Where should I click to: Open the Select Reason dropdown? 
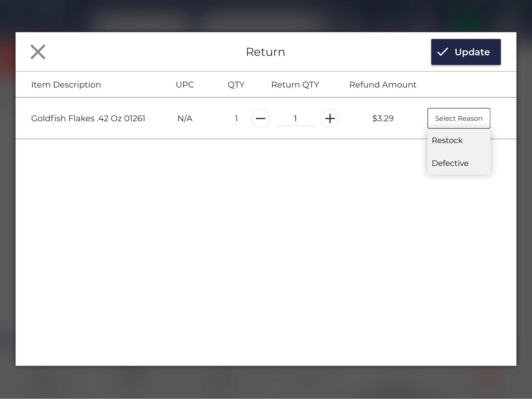(459, 118)
